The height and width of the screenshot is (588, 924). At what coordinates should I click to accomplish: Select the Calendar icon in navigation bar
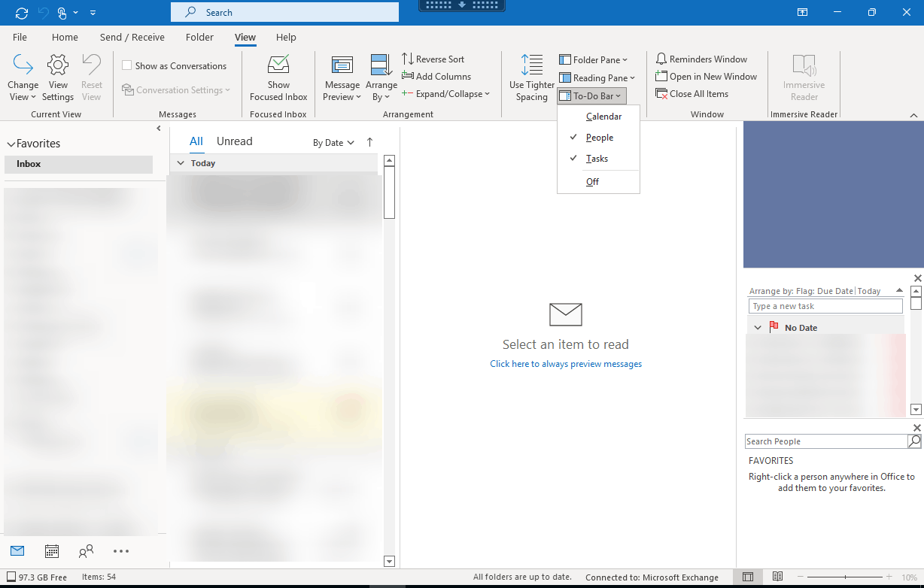tap(51, 551)
